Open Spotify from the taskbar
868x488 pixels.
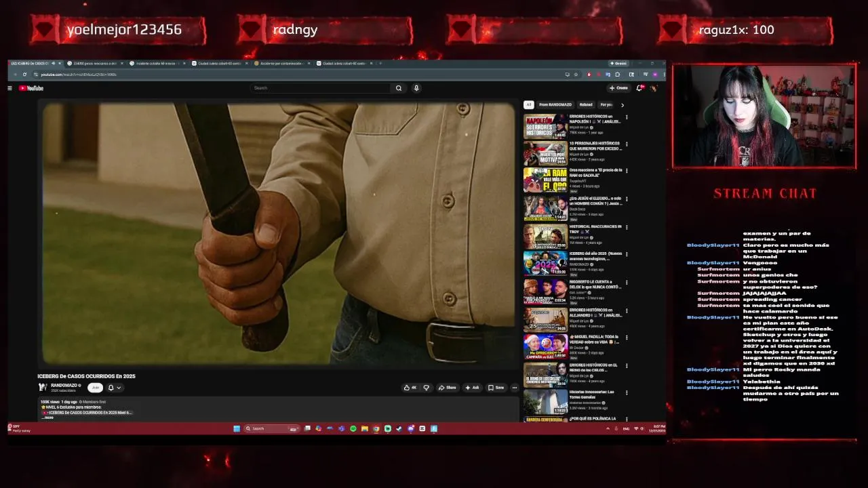click(353, 428)
